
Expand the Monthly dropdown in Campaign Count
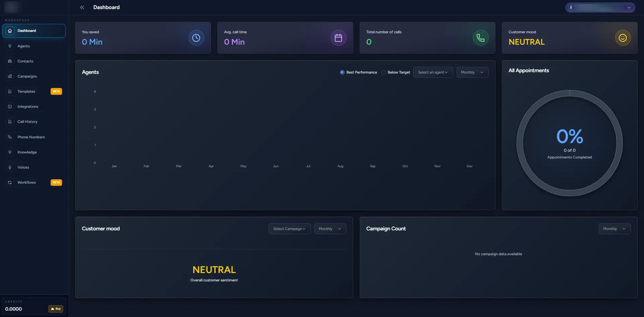click(x=614, y=229)
